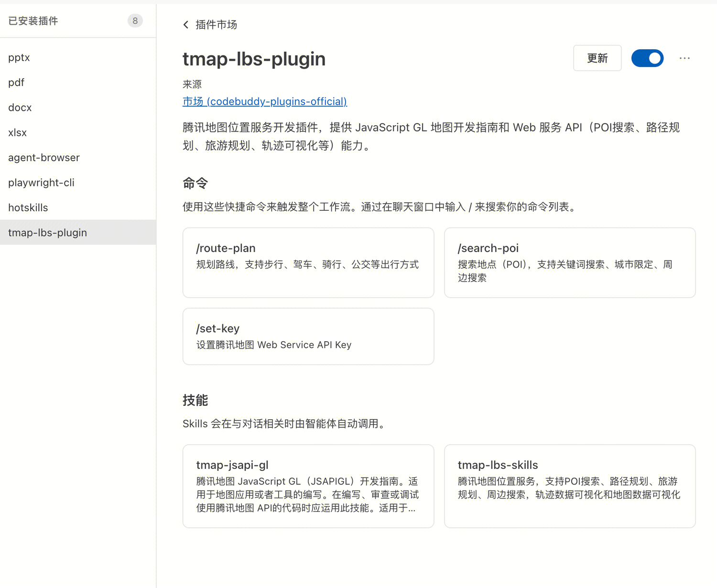Open the codebuddy-plugins-official market link

(x=264, y=101)
